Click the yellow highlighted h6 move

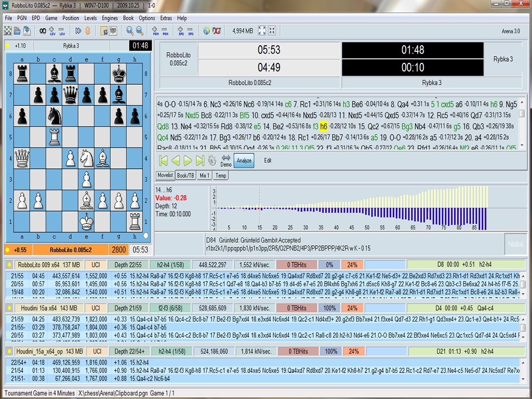tap(324, 127)
